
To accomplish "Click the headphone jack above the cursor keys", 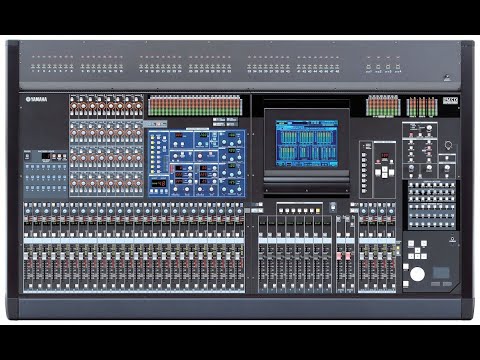I will [452, 239].
